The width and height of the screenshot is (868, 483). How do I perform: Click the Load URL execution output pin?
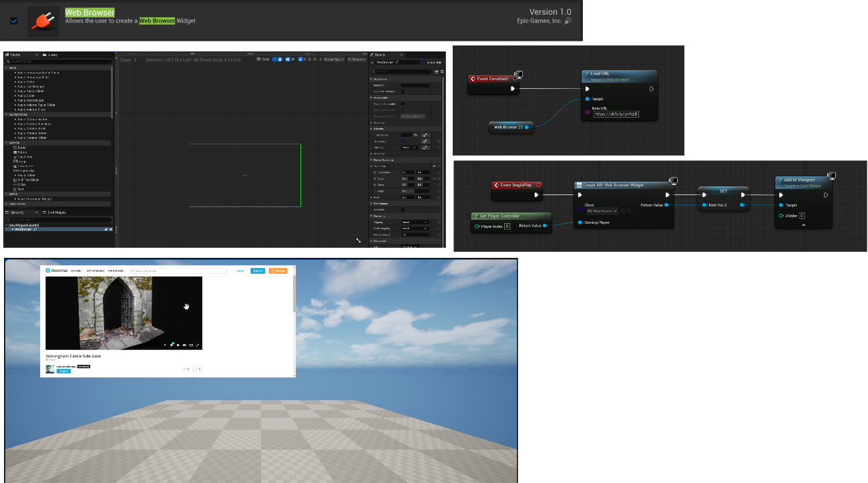(x=651, y=88)
